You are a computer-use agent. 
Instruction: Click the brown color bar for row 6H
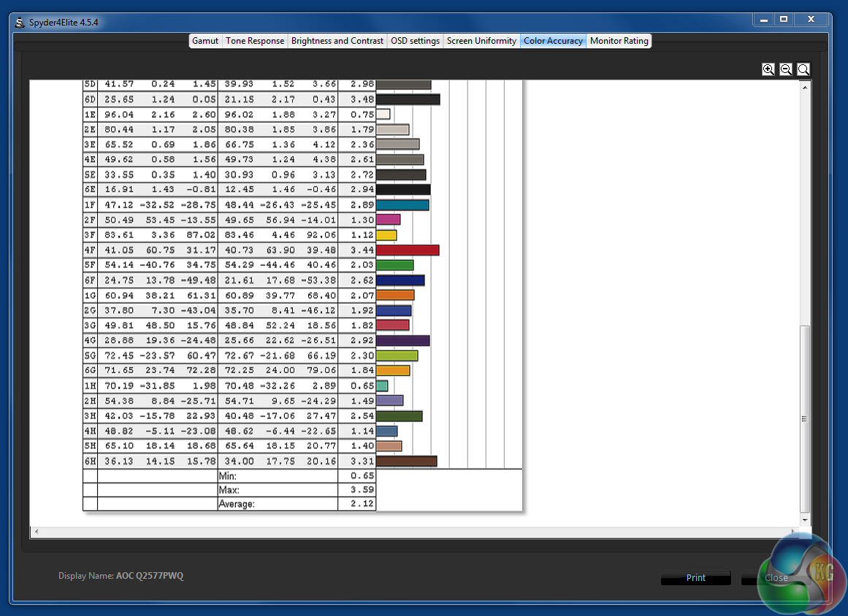[406, 461]
